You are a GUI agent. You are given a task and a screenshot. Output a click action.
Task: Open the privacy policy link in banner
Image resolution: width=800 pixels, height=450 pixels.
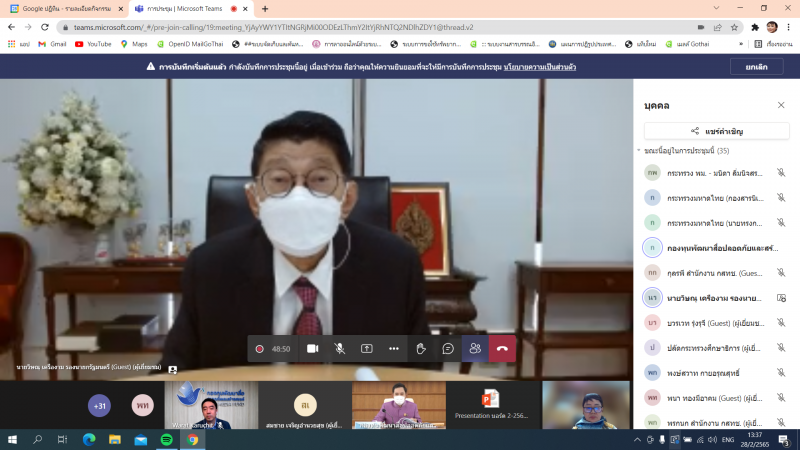[539, 67]
